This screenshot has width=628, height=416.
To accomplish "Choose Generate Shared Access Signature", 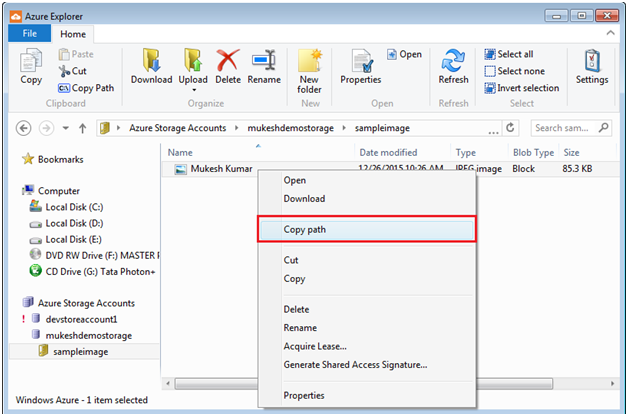I will (366, 365).
